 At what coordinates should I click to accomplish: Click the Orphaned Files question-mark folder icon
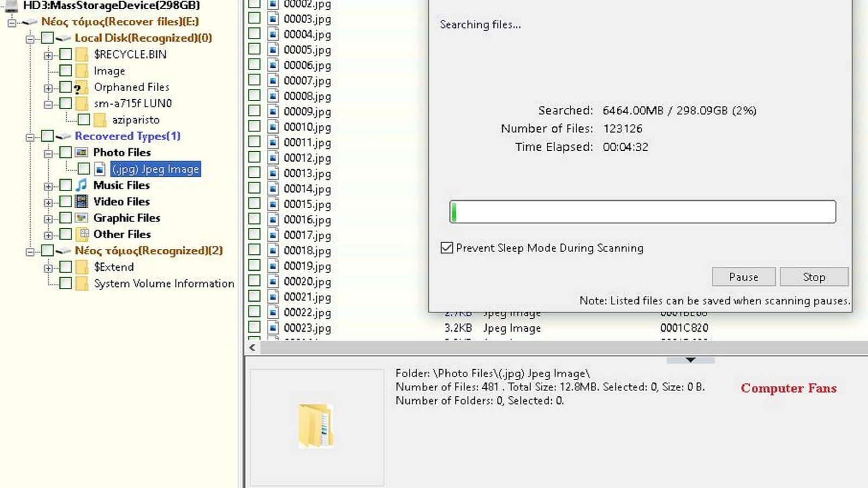[x=82, y=87]
